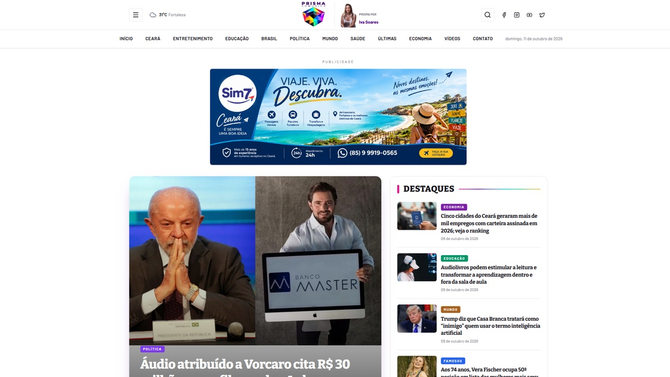The height and width of the screenshot is (377, 670).
Task: Click the FAMOSOS tag in Destaques
Action: [453, 361]
